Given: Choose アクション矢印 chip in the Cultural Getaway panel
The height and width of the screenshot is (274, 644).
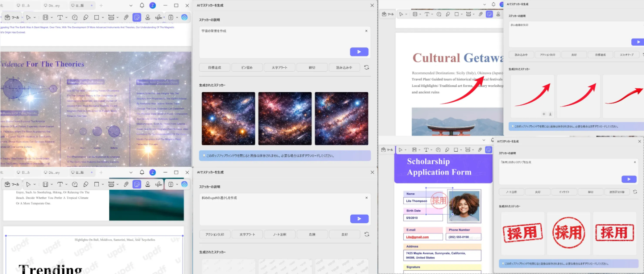Looking at the screenshot, I should [548, 55].
